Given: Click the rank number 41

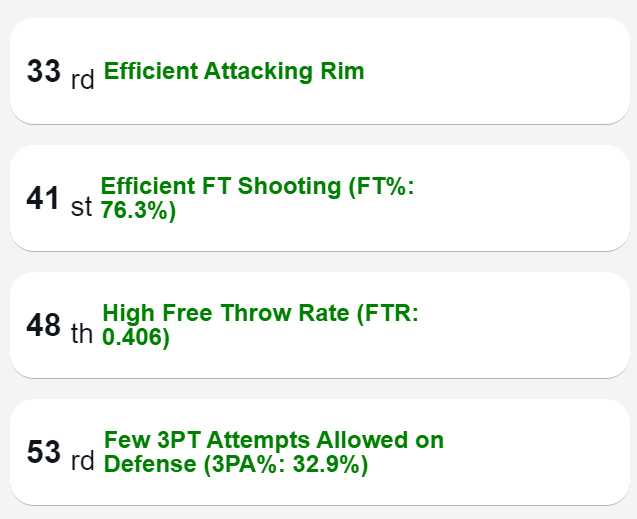Looking at the screenshot, I should pos(44,198).
